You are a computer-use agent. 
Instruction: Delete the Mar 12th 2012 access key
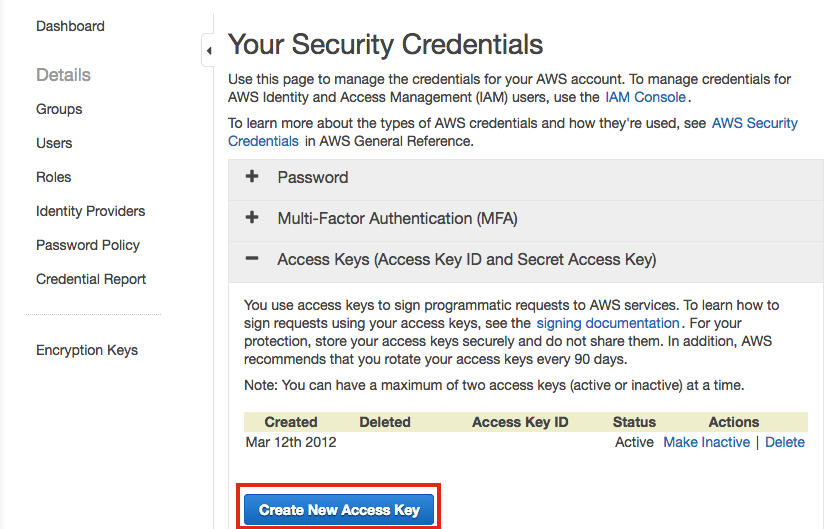coord(785,442)
